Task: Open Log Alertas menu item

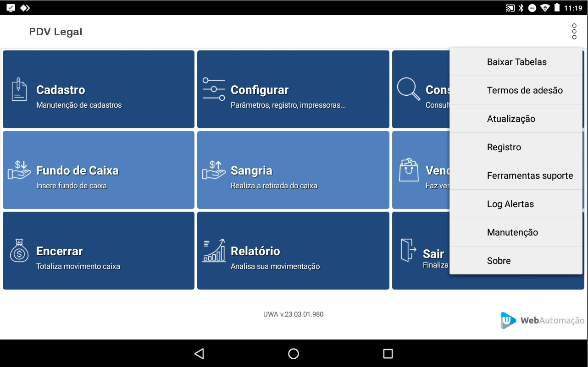Action: tap(510, 204)
